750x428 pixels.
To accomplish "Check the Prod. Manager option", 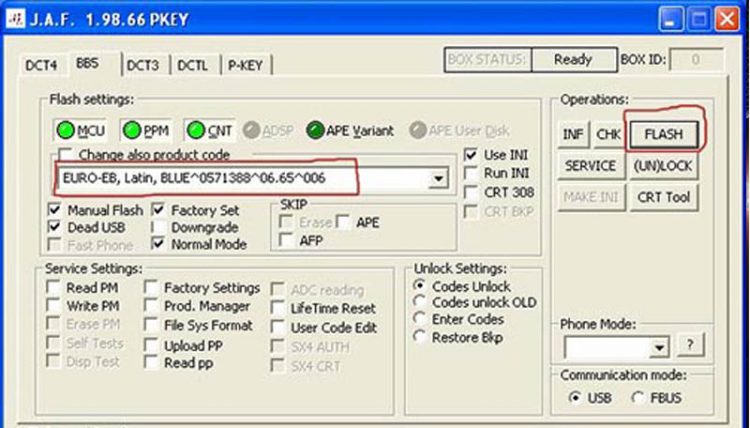I will (151, 306).
